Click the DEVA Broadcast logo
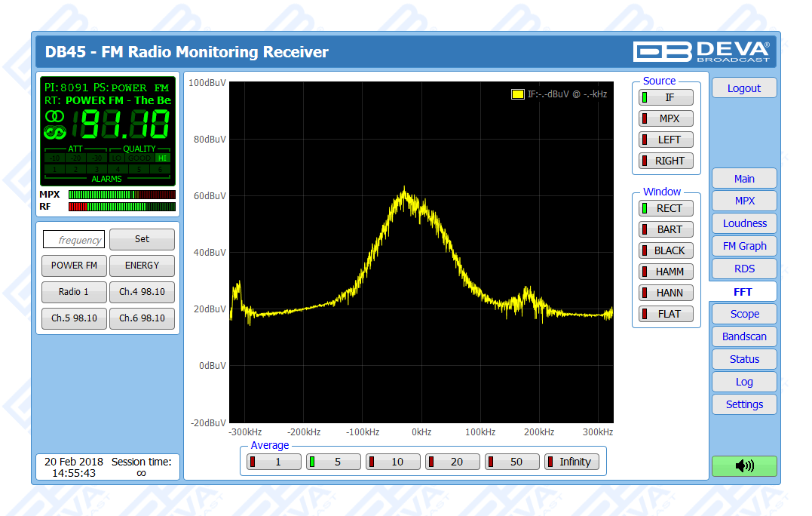This screenshot has height=516, width=812. (x=701, y=51)
